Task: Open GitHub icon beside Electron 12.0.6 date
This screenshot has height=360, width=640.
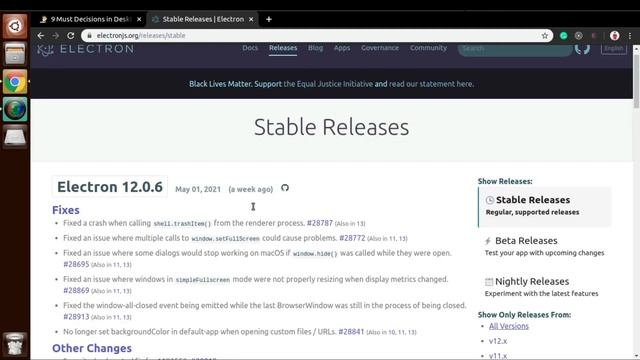Action: [x=285, y=188]
